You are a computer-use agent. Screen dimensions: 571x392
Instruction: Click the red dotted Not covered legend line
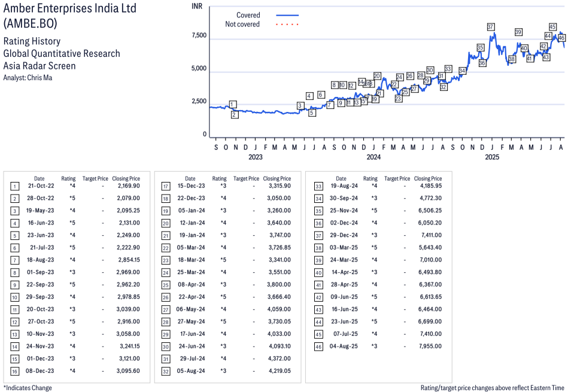click(x=287, y=25)
